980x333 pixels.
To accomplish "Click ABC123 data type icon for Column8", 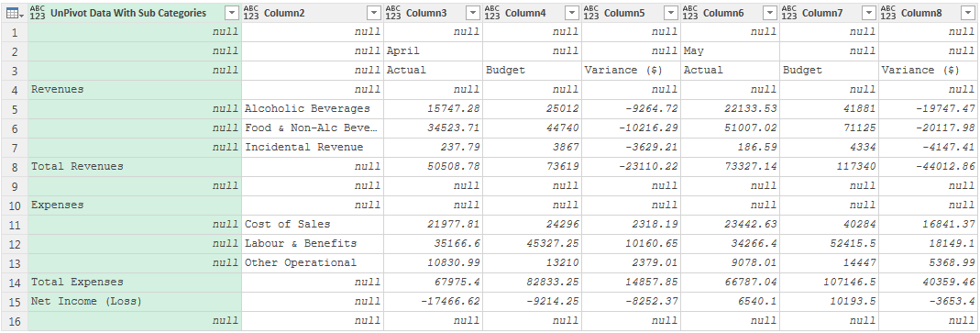I will 888,13.
